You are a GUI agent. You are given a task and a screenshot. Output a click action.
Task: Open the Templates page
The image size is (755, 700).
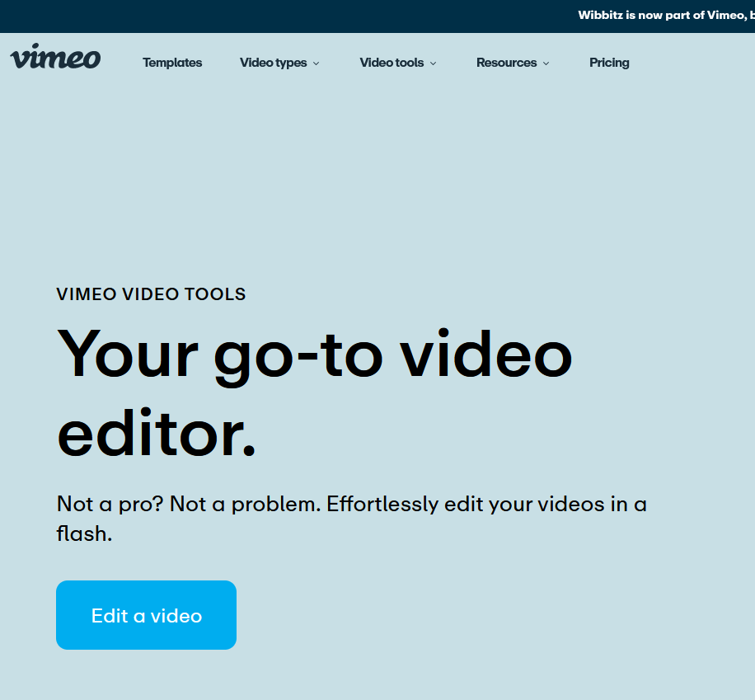172,63
